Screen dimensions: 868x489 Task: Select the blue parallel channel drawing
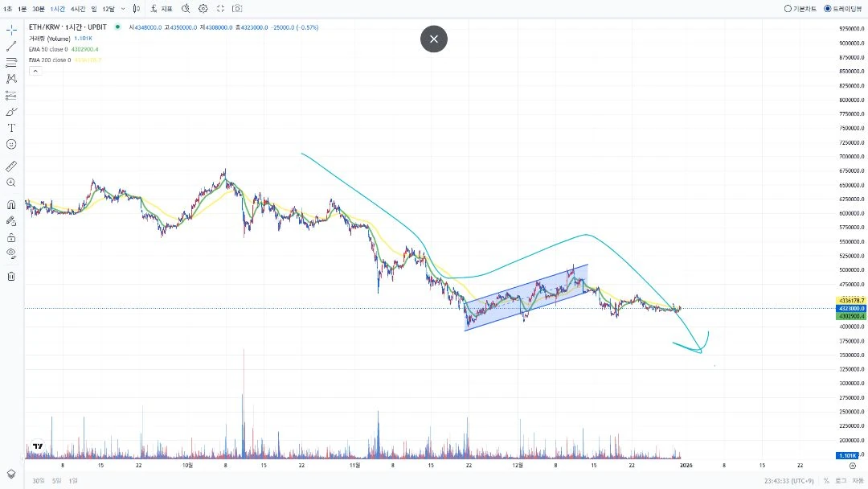point(526,298)
